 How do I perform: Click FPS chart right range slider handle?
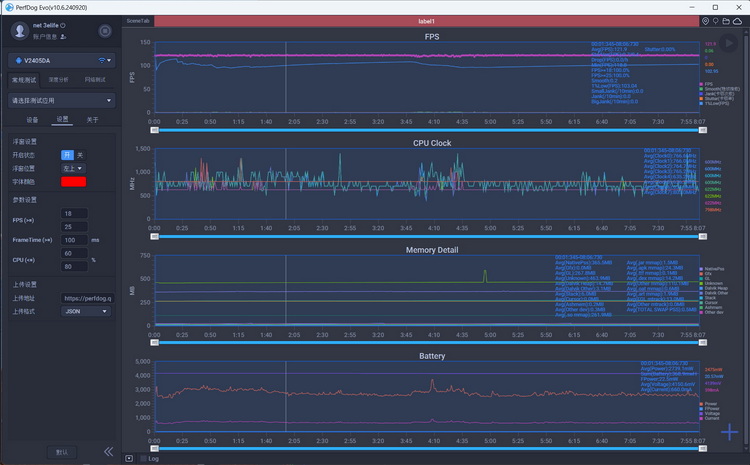[703, 130]
